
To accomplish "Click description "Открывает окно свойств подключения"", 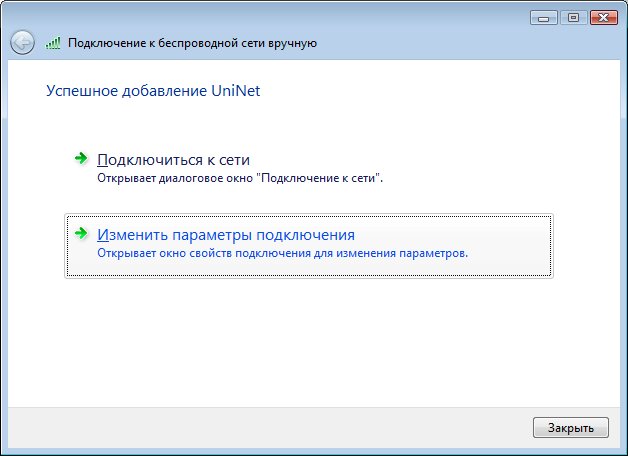I will coord(282,253).
